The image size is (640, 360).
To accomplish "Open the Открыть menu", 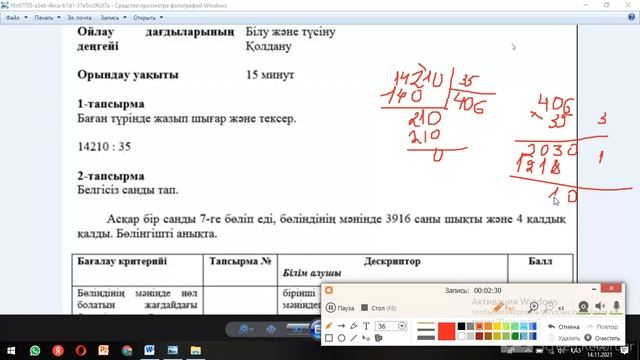I will coord(148,18).
